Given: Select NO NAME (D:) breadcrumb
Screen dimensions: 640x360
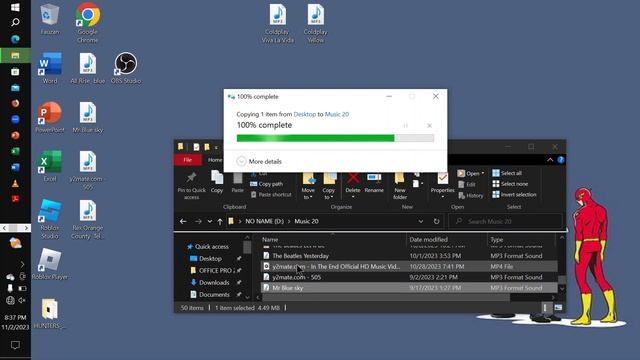Looking at the screenshot, I should [264, 221].
